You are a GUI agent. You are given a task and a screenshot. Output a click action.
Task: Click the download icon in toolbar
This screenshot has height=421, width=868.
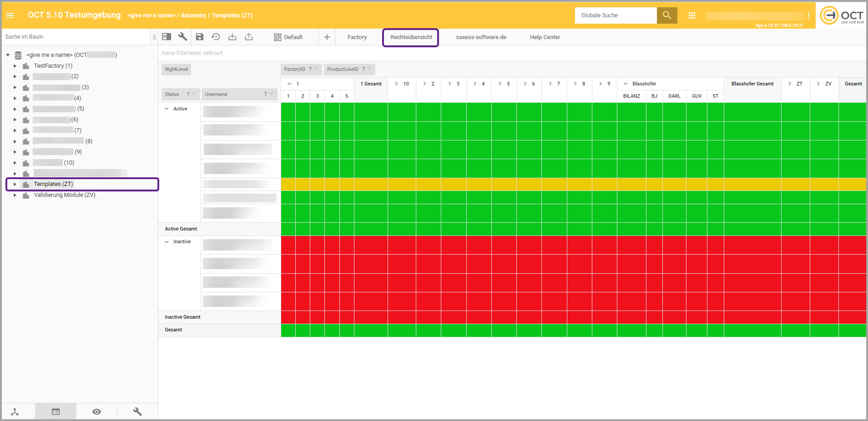click(232, 37)
